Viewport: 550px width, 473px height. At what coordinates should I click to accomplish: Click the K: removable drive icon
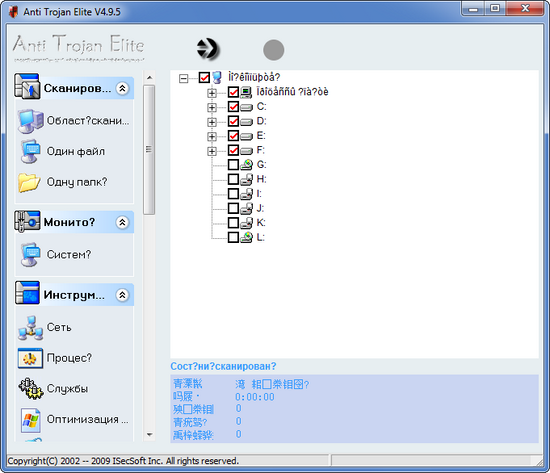[247, 223]
